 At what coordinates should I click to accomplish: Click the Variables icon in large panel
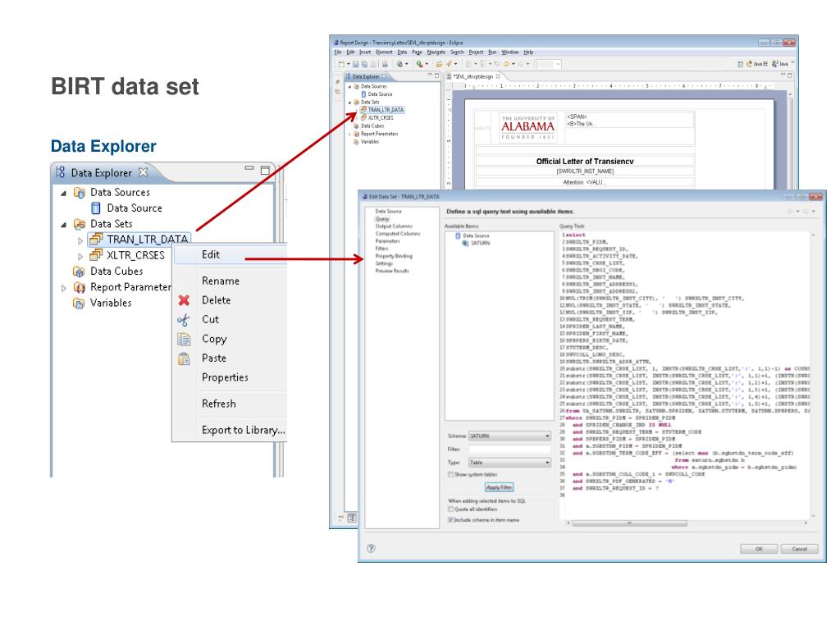[x=79, y=304]
